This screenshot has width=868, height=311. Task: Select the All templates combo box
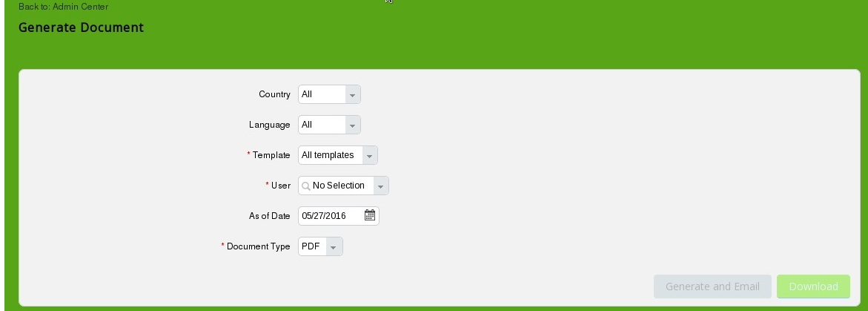pyautogui.click(x=338, y=155)
